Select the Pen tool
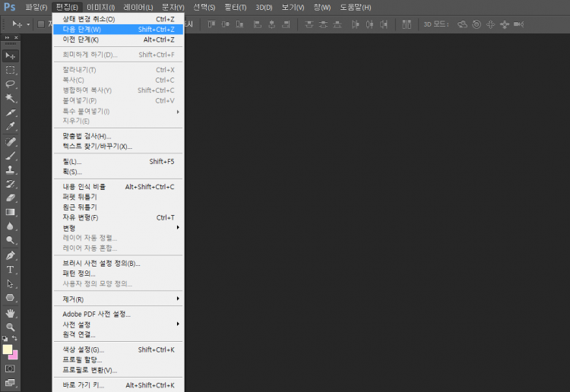This screenshot has height=392, width=570. pos(11,255)
